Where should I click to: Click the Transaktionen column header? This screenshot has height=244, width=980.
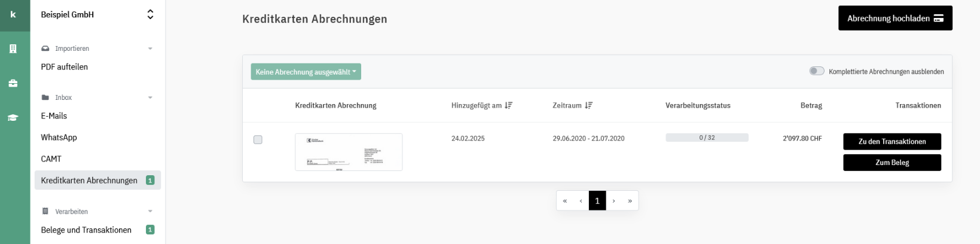(918, 106)
